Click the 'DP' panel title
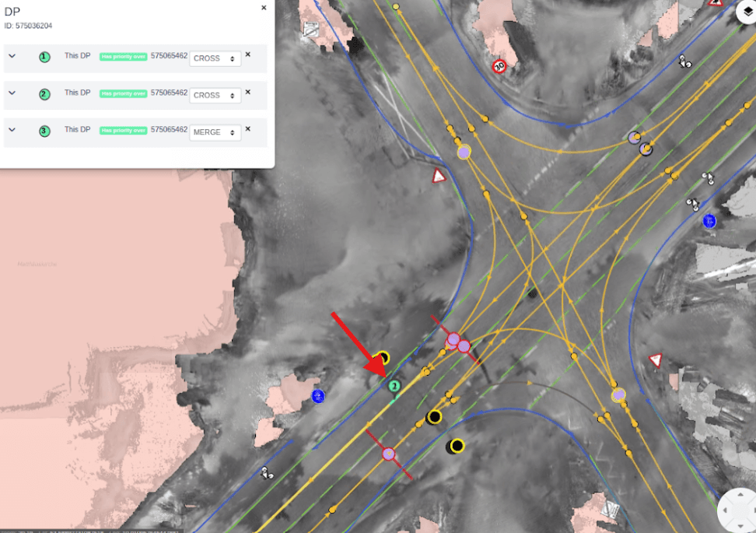This screenshot has height=533, width=756. pos(12,12)
